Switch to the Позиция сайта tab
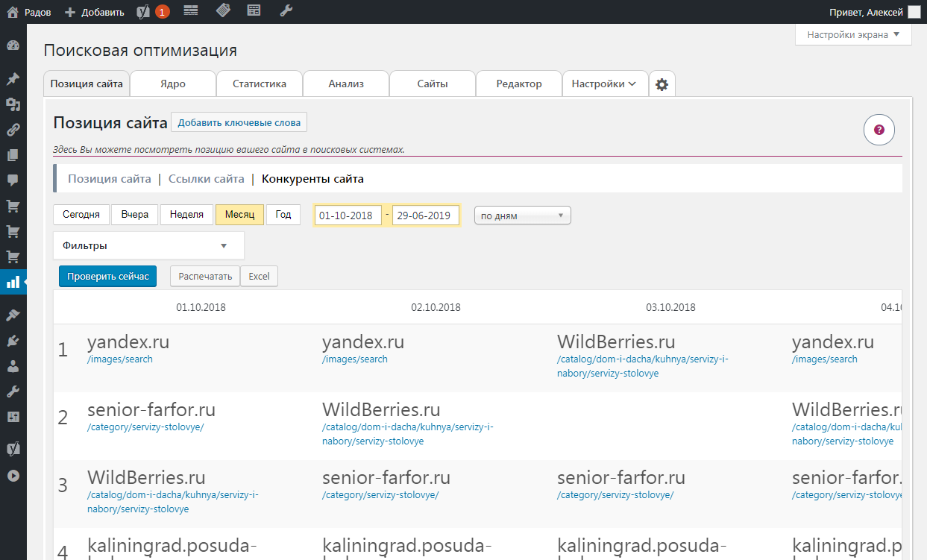927x560 pixels. (87, 84)
